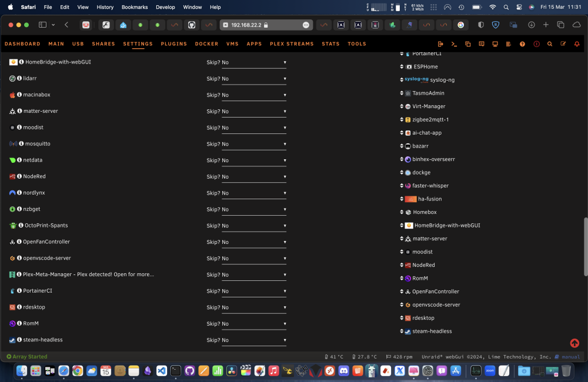
Task: Open the Skip dropdown for rdesktop
Action: pos(254,307)
